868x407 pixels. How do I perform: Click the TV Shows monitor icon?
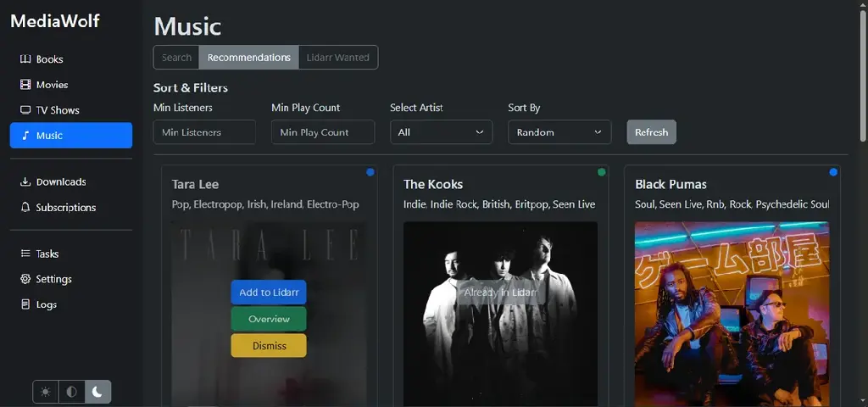25,110
